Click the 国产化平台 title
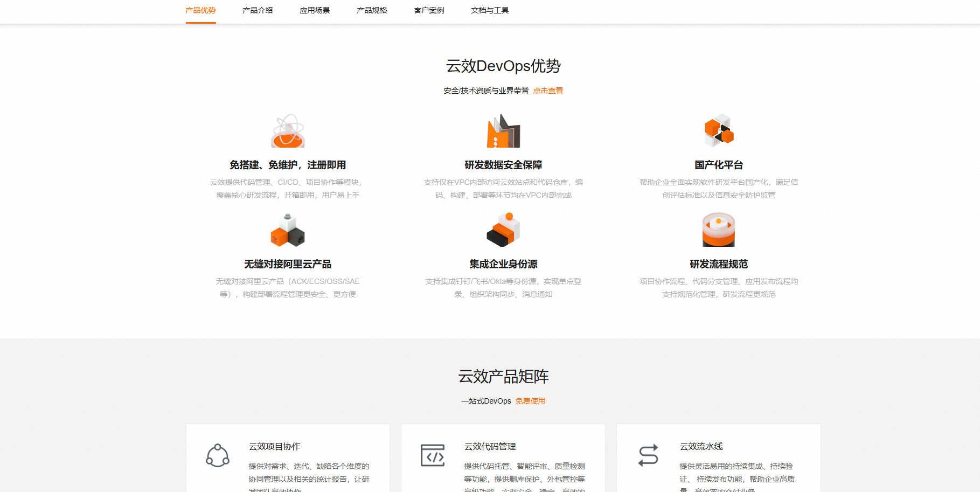 tap(719, 165)
